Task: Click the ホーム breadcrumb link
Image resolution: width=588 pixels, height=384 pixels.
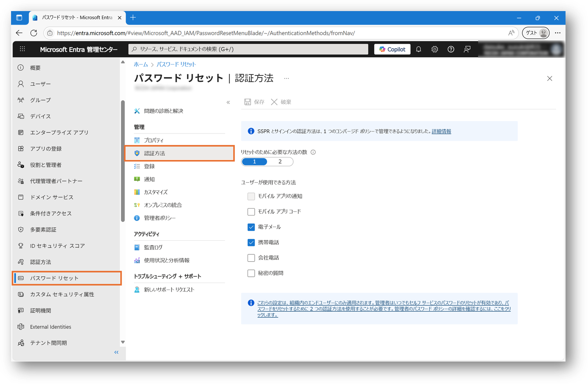Action: [141, 64]
